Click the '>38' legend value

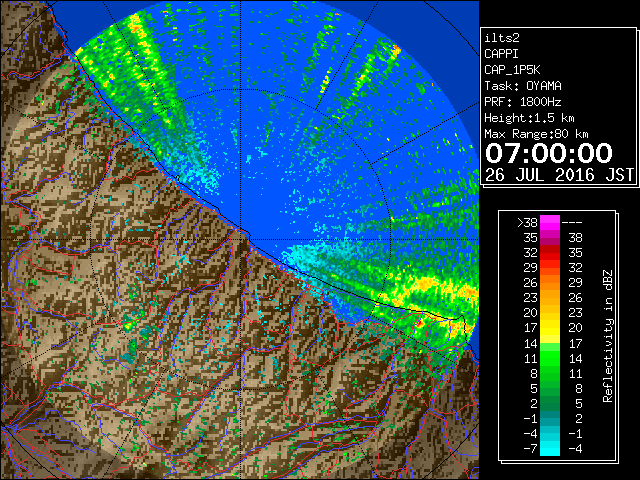(x=527, y=222)
